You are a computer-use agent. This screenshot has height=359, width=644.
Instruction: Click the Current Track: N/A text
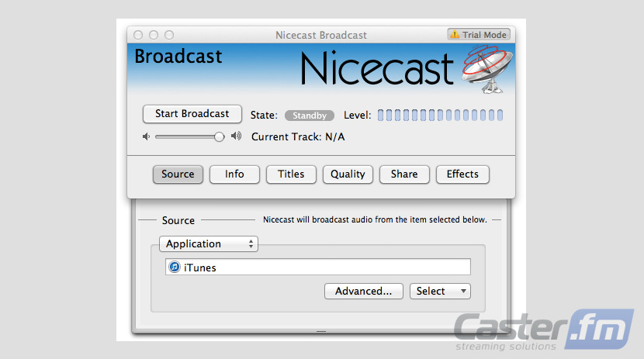pos(298,136)
